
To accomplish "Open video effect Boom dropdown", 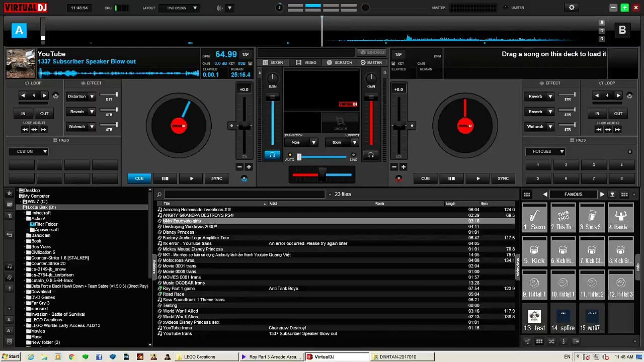I will 341,142.
